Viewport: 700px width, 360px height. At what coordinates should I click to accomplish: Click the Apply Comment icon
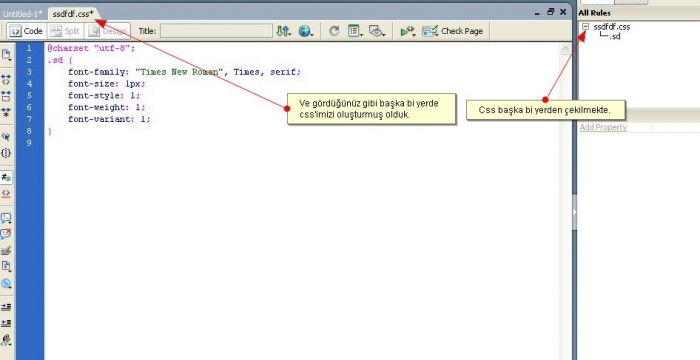6,218
